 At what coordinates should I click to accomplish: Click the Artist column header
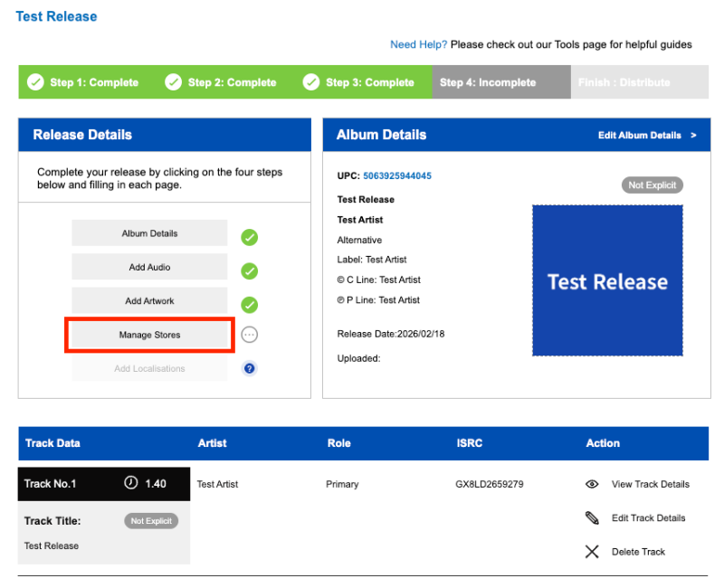212,443
